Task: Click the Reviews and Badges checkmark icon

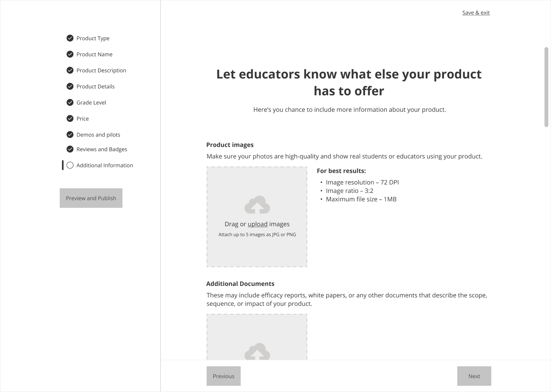Action: pyautogui.click(x=70, y=149)
